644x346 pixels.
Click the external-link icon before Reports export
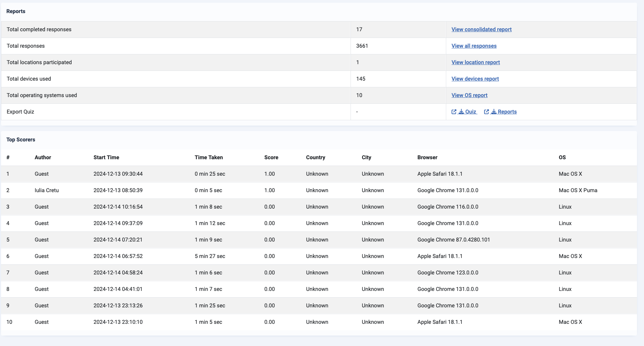click(487, 112)
